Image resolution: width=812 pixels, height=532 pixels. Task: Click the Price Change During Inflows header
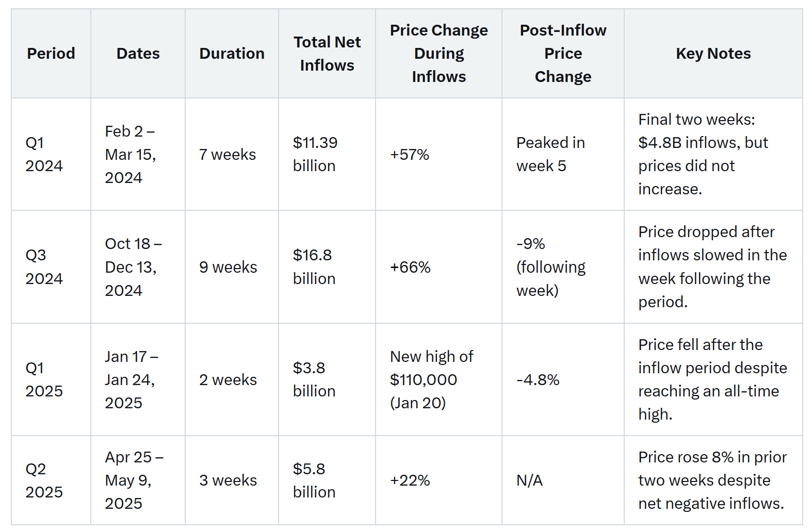(439, 54)
